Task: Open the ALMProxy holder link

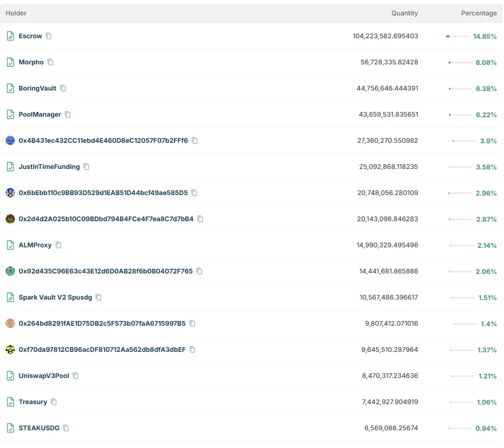Action: pos(35,245)
